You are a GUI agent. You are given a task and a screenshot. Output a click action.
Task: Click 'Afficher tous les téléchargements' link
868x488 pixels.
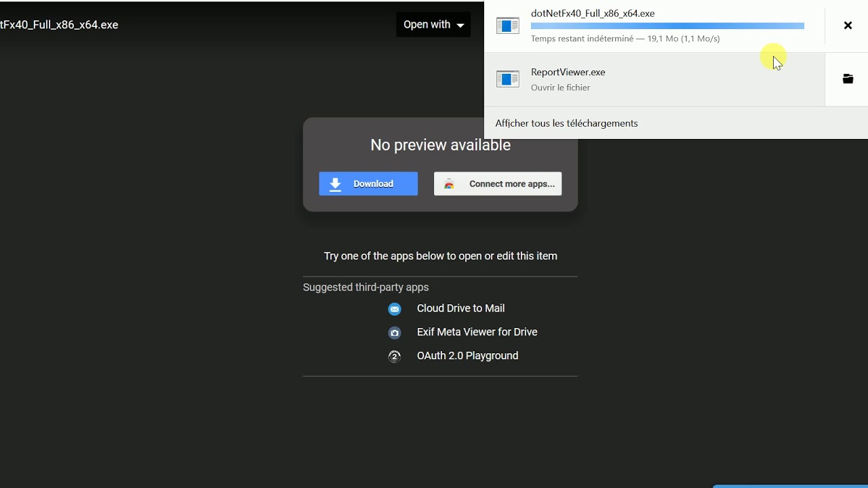click(x=566, y=123)
